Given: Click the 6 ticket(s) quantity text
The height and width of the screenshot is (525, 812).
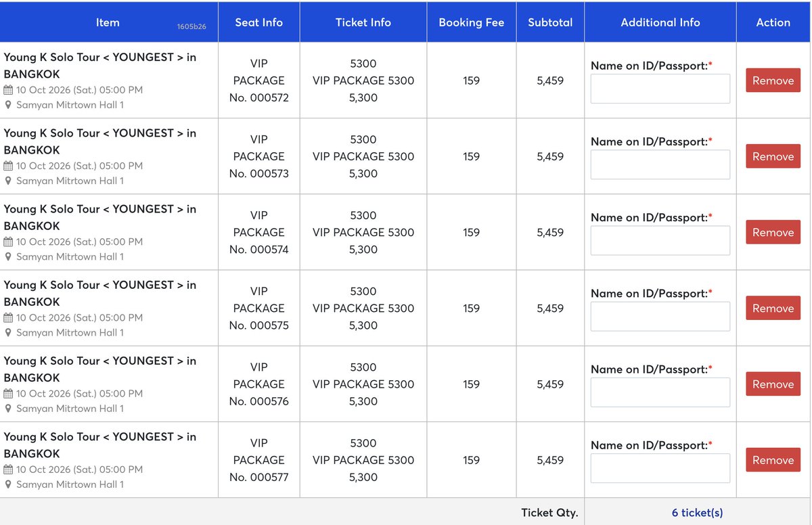Looking at the screenshot, I should [x=698, y=513].
